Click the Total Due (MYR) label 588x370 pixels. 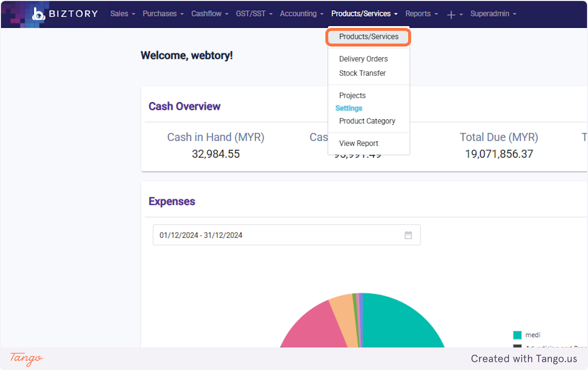tap(499, 138)
